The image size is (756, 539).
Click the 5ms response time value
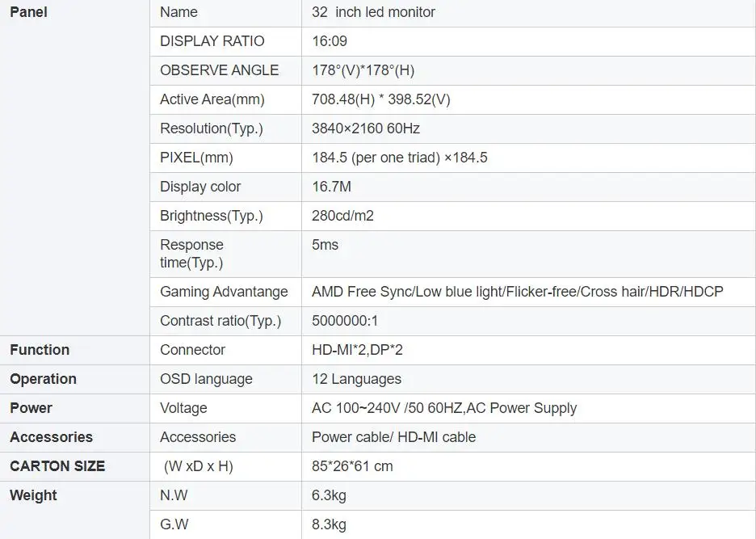point(325,245)
